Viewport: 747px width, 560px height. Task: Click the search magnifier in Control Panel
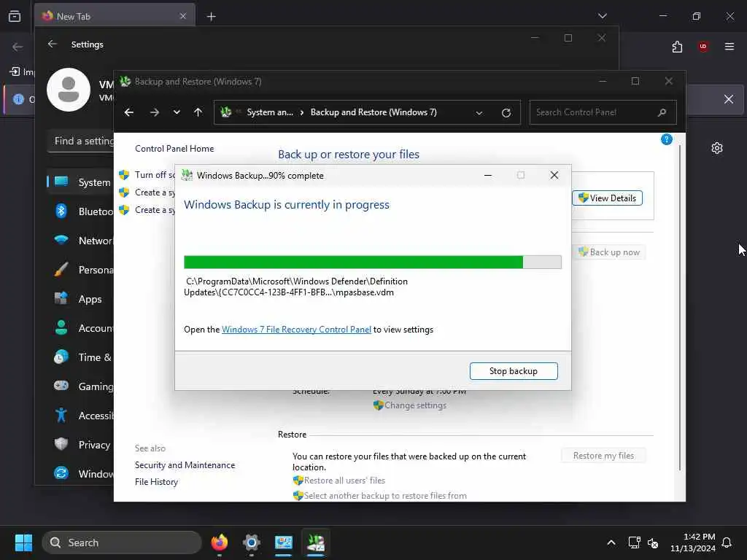pyautogui.click(x=662, y=112)
